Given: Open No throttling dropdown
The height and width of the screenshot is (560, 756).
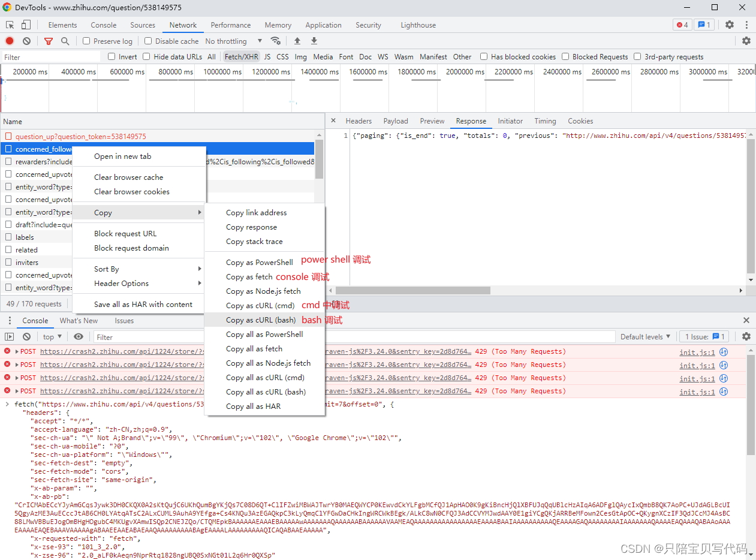Looking at the screenshot, I should click(x=234, y=41).
